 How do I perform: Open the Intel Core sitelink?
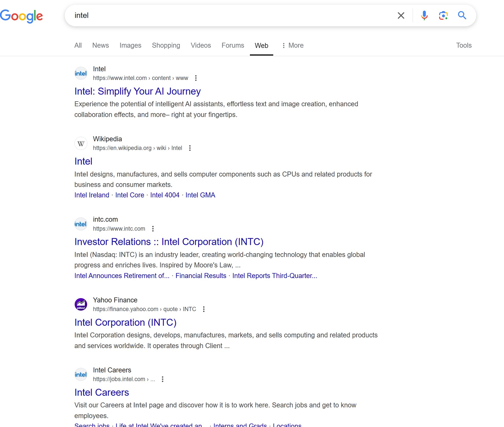click(130, 195)
